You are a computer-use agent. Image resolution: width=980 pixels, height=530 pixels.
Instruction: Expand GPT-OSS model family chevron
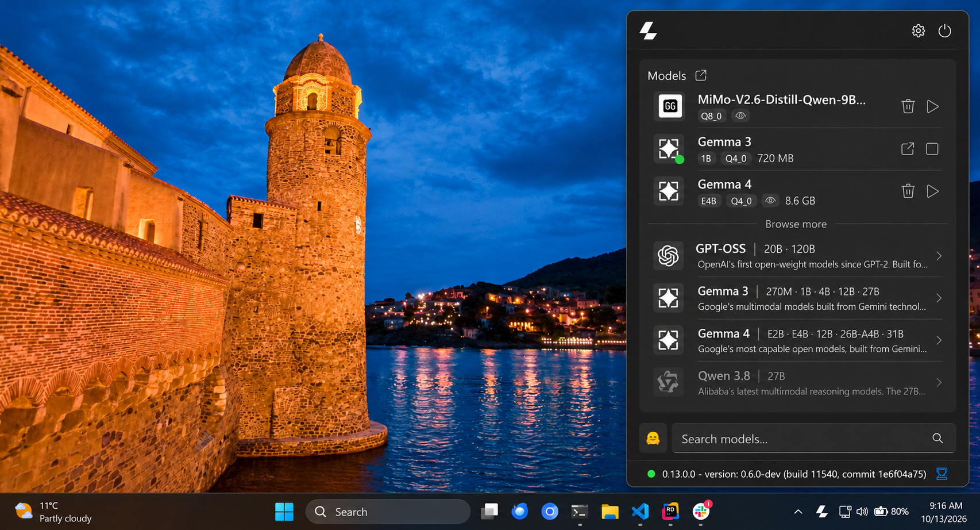(939, 256)
